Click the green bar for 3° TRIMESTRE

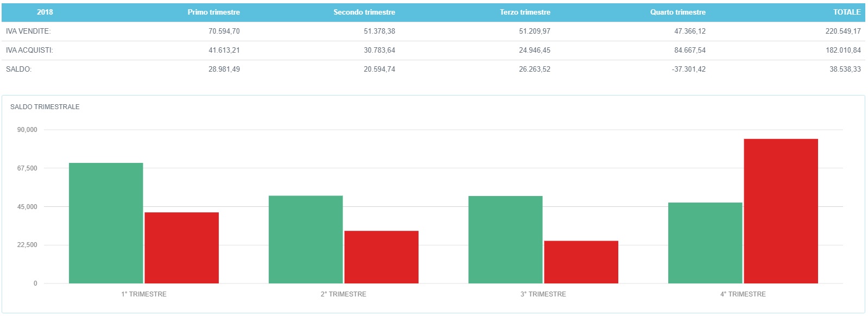coord(505,239)
